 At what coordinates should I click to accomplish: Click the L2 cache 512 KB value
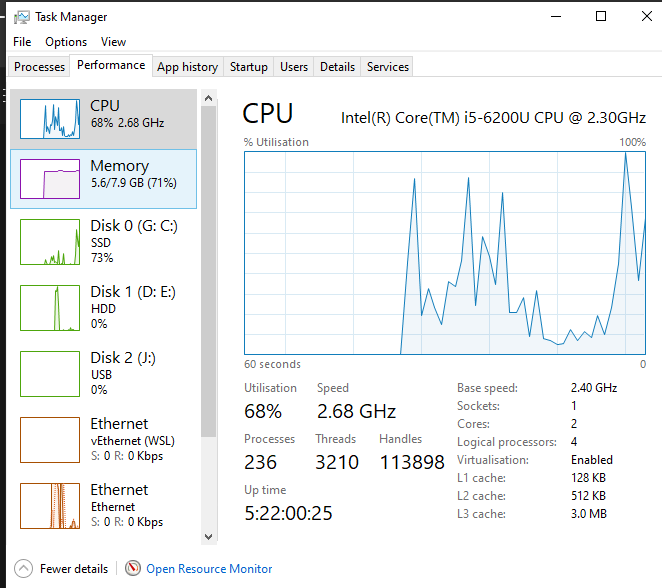point(589,496)
